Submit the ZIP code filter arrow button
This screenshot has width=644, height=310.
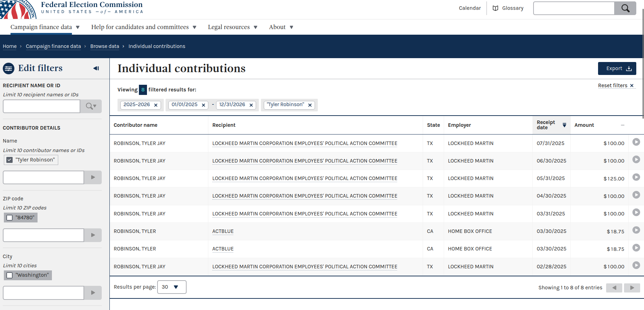[x=93, y=235]
